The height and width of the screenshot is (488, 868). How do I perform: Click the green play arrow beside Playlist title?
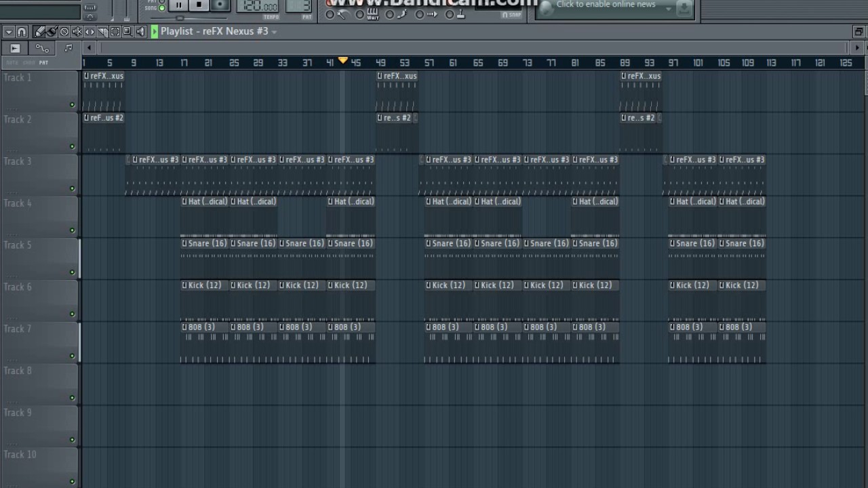tap(155, 31)
